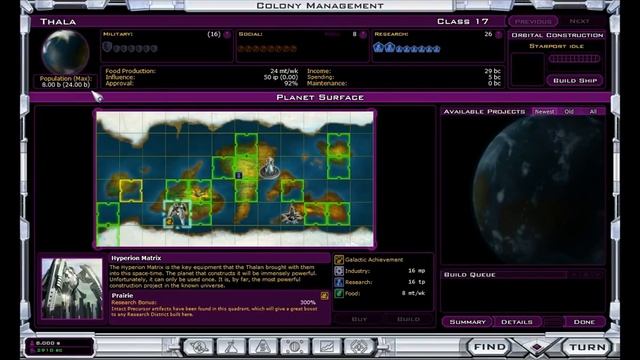This screenshot has width=640, height=360.
Task: Select the green tile in the top-center landmass
Action: click(x=246, y=145)
